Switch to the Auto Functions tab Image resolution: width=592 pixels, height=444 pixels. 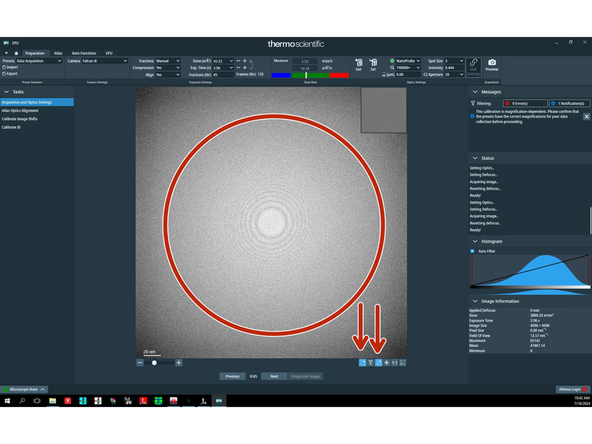tap(84, 53)
